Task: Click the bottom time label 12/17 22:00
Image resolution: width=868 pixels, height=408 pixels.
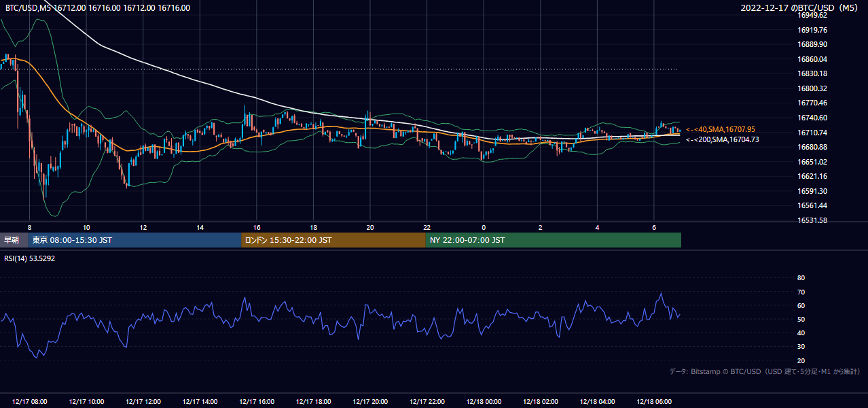Action: click(427, 402)
